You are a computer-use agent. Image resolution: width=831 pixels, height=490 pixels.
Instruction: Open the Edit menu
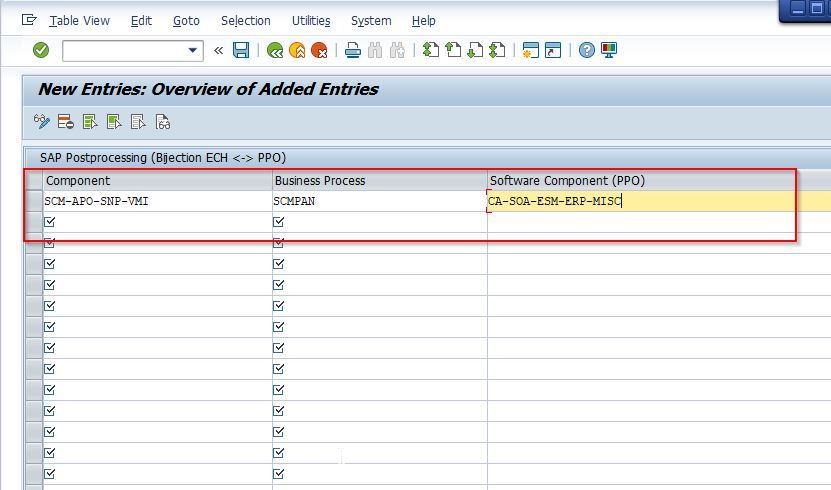(x=142, y=21)
